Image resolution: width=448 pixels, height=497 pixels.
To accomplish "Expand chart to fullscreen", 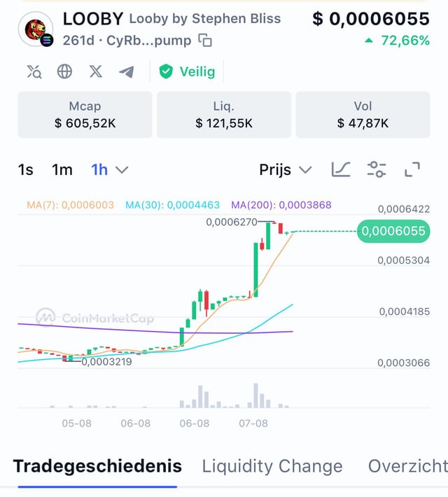I will click(x=412, y=169).
